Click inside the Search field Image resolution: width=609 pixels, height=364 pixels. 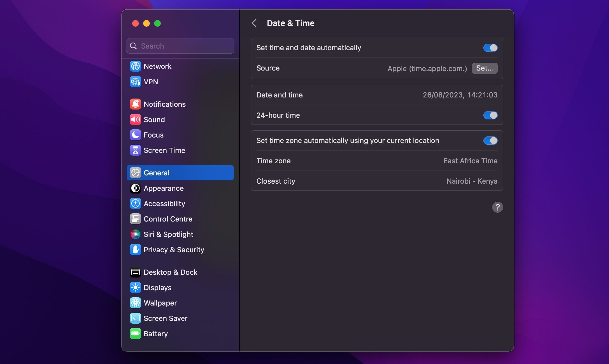pos(180,46)
